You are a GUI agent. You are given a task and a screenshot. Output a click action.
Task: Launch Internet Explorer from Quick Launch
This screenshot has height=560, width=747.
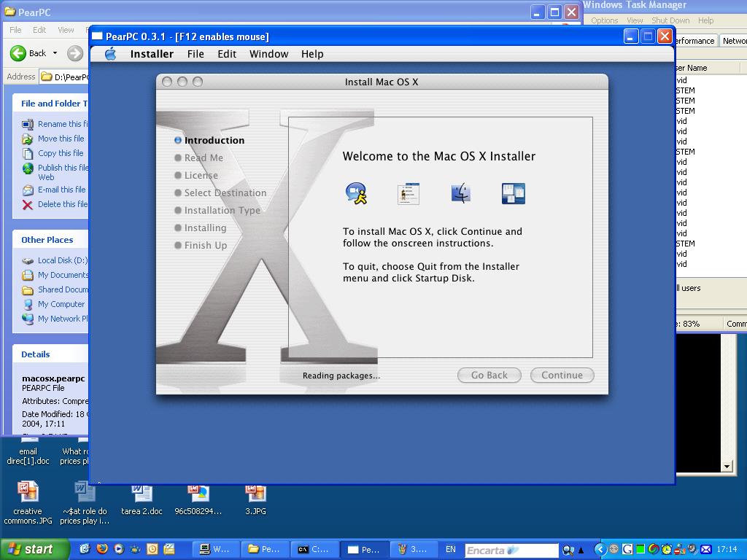click(x=85, y=550)
